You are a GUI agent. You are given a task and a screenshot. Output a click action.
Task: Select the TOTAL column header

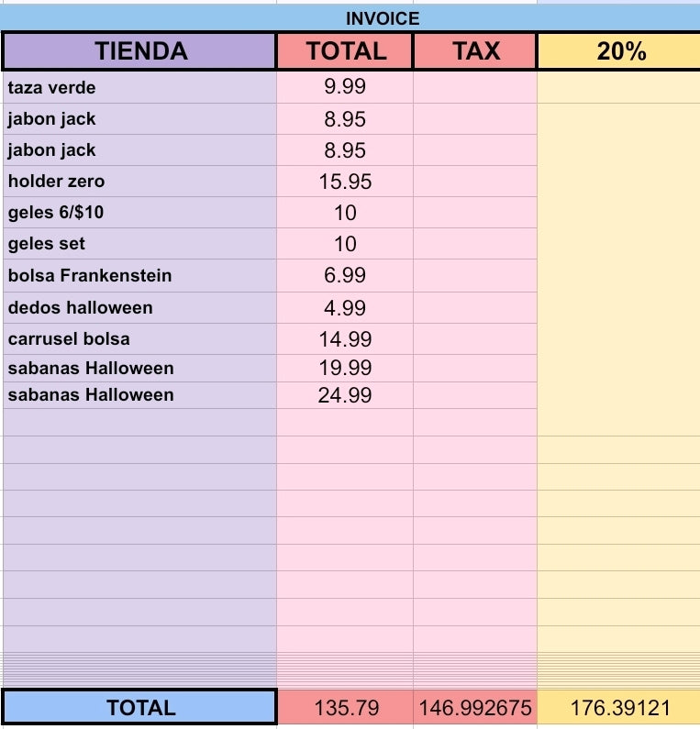[345, 51]
